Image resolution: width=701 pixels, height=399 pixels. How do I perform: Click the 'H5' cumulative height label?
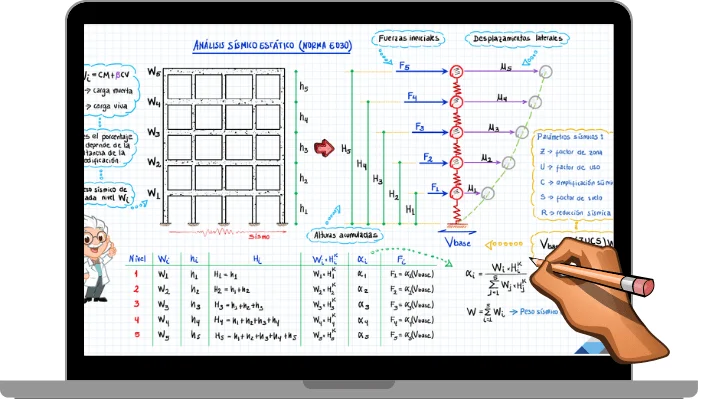click(x=346, y=149)
